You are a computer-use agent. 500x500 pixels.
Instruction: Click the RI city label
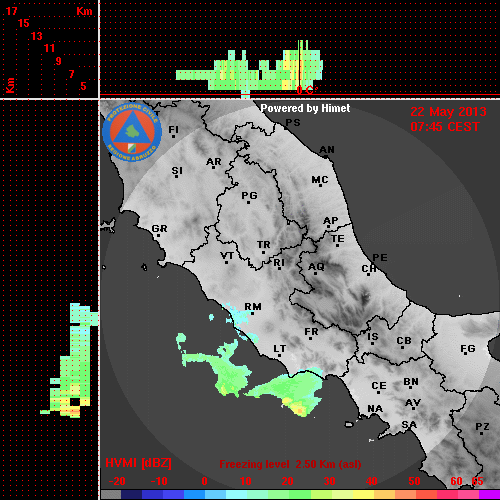(x=279, y=263)
